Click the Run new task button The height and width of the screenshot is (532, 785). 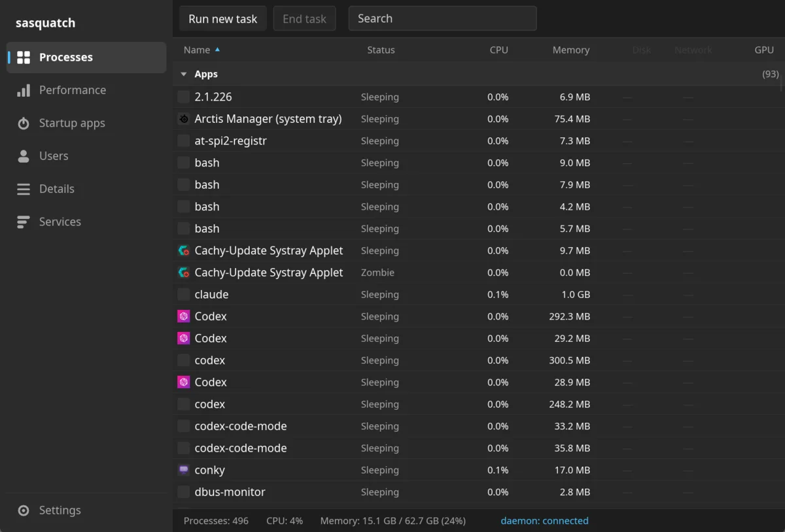tap(222, 19)
